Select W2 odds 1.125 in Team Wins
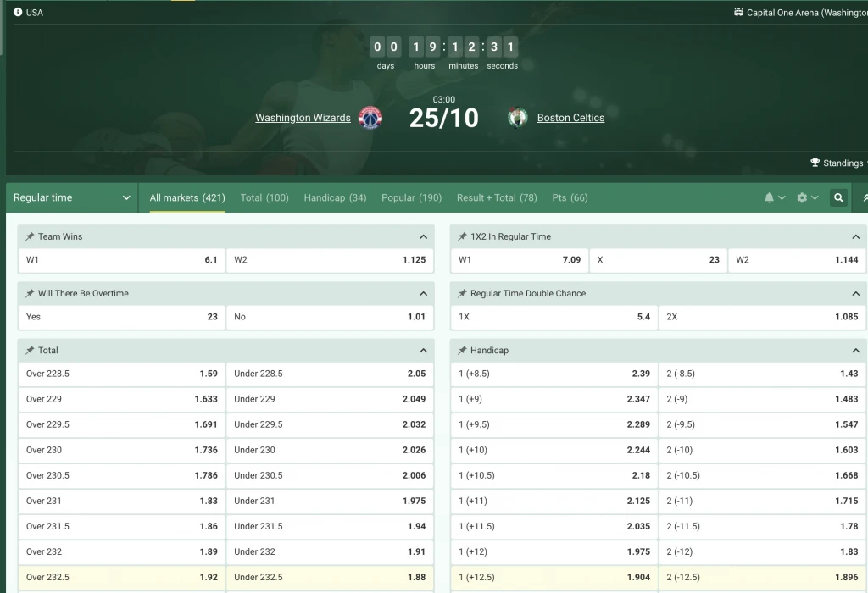Image resolution: width=868 pixels, height=593 pixels. click(x=330, y=260)
